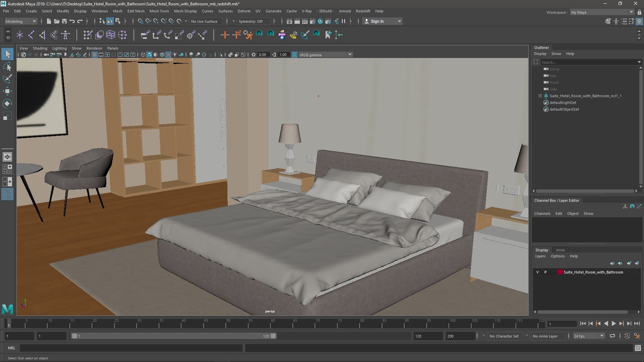Expand Suite_Hotel_Room_with_Bathroom_ncl1_1 in the Outliner
Viewport: 644px width, 362px height.
click(540, 96)
